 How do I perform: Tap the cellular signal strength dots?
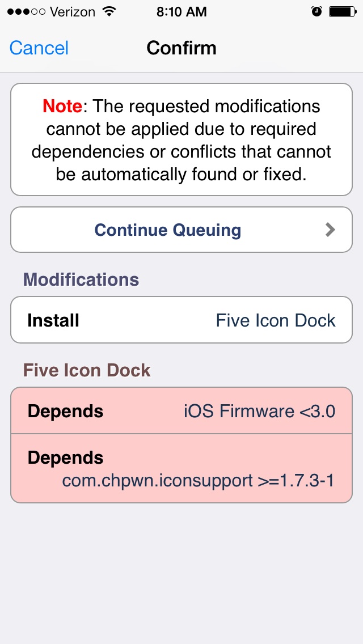[x=26, y=12]
